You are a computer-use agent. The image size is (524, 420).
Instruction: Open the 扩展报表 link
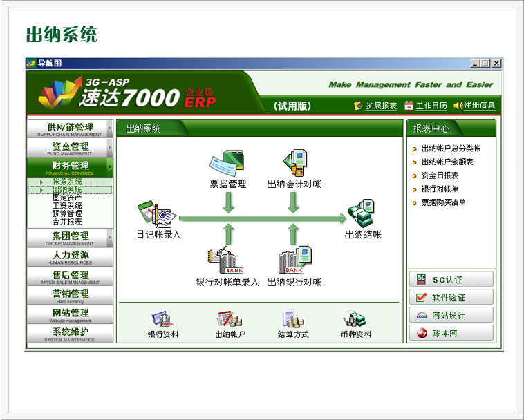point(381,106)
